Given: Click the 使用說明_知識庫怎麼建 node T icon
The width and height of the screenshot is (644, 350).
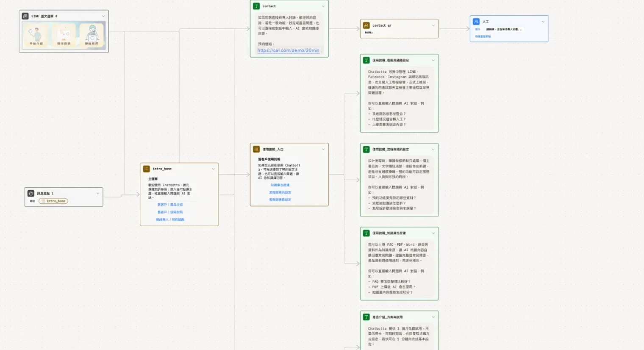Looking at the screenshot, I should coord(366,233).
